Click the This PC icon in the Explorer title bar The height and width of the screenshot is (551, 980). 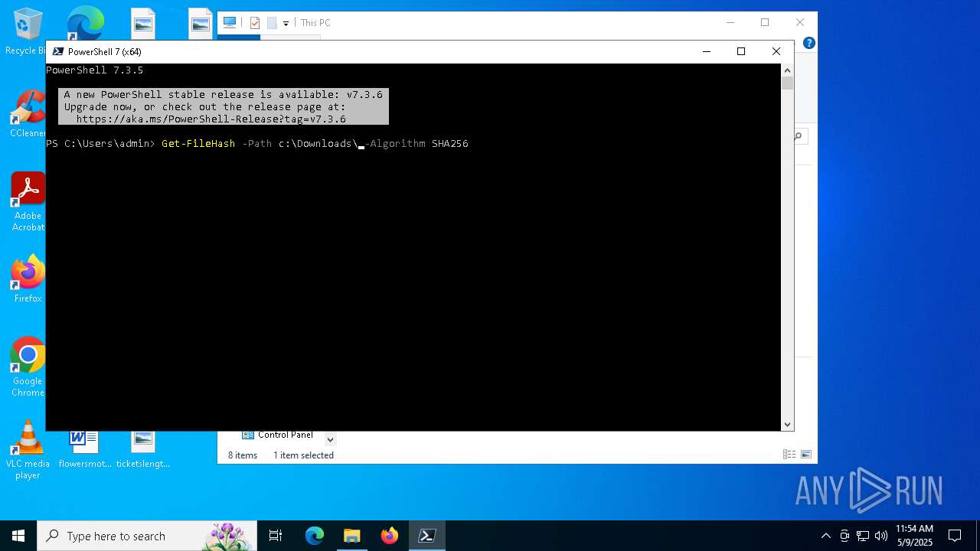point(229,23)
